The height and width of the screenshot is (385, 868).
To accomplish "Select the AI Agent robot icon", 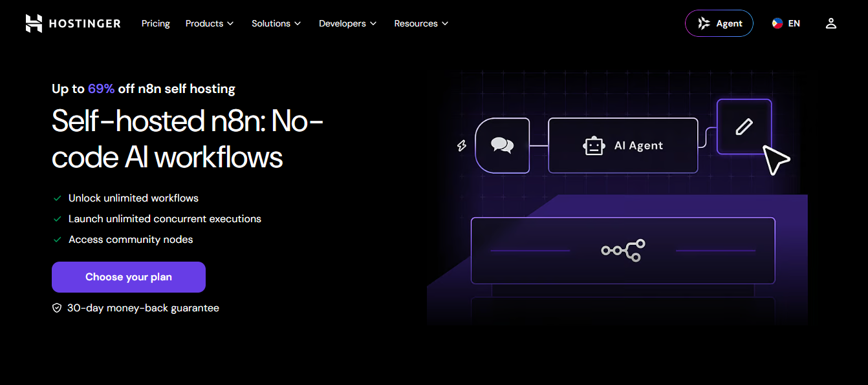I will 593,145.
